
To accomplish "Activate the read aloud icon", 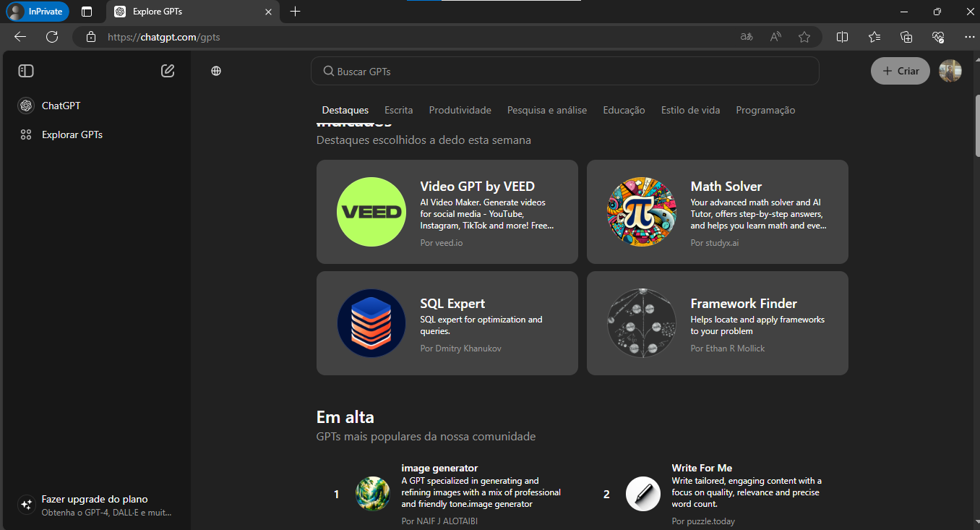I will (775, 37).
